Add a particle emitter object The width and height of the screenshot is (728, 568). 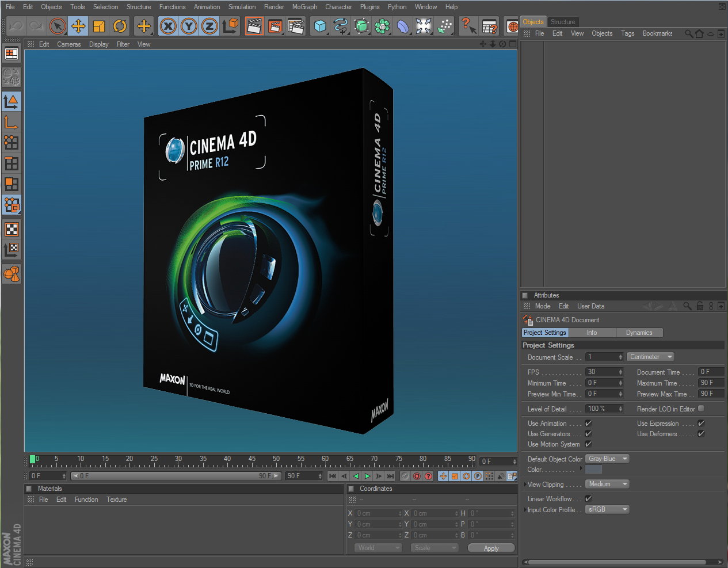pos(444,26)
